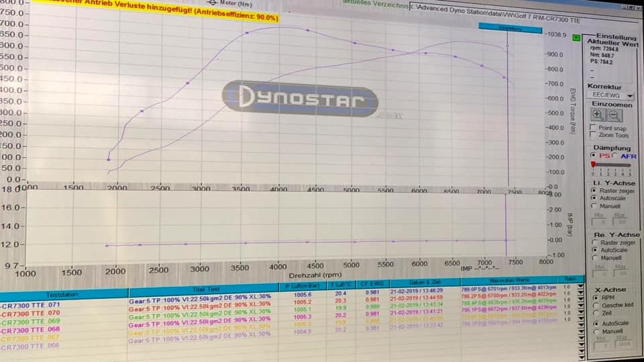Select test row CR7300 TTE.068
644x362 pixels.
tap(31, 330)
